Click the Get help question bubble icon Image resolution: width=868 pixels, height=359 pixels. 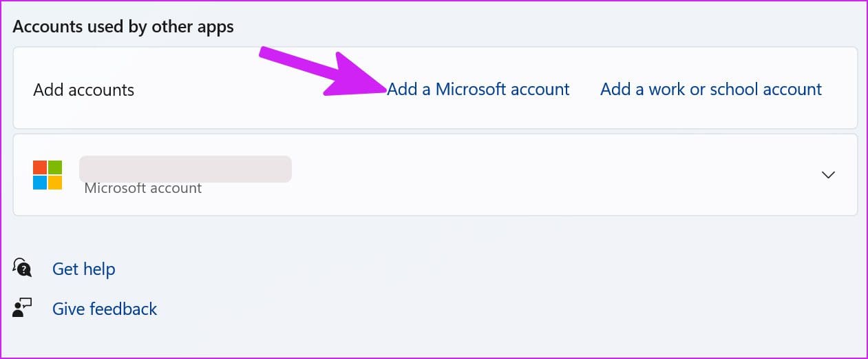[22, 268]
